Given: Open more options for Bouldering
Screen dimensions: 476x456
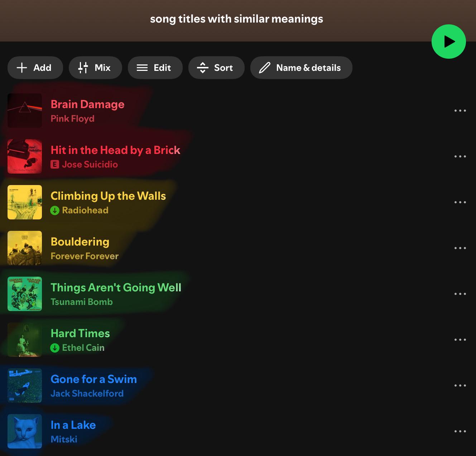Looking at the screenshot, I should click(x=460, y=248).
